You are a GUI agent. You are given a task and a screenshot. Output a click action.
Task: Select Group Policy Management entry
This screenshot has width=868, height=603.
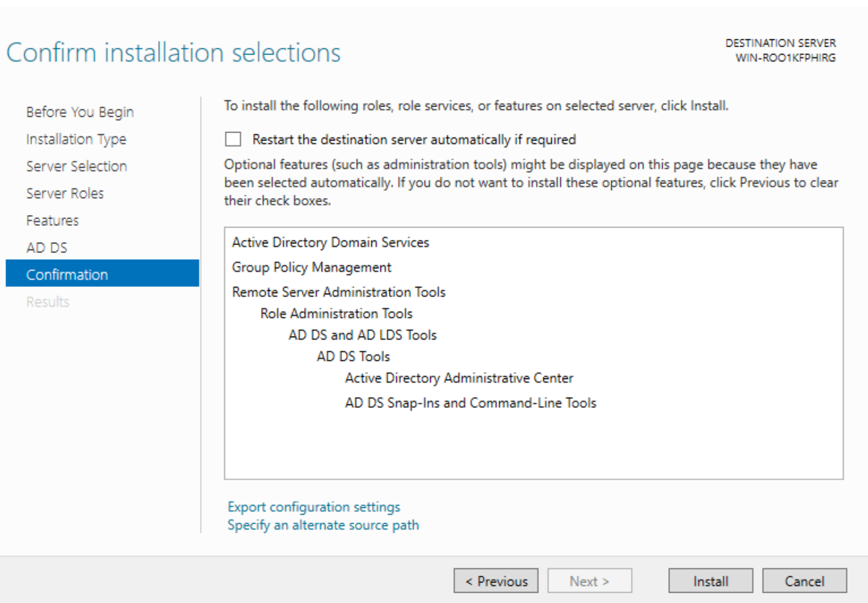[x=311, y=268]
